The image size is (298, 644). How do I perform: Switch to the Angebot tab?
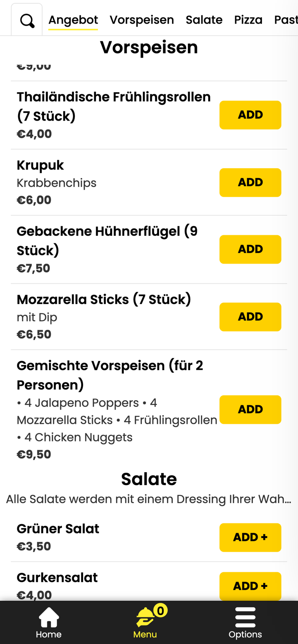73,20
